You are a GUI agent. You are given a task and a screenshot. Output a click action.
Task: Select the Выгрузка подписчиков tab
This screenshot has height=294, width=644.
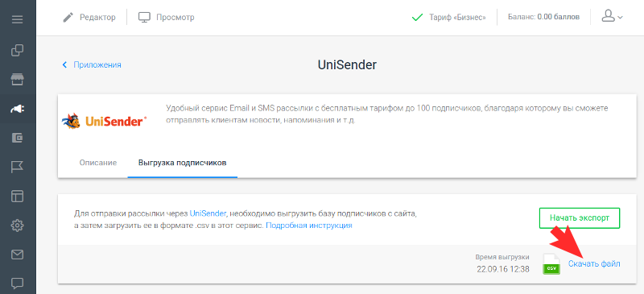point(183,163)
